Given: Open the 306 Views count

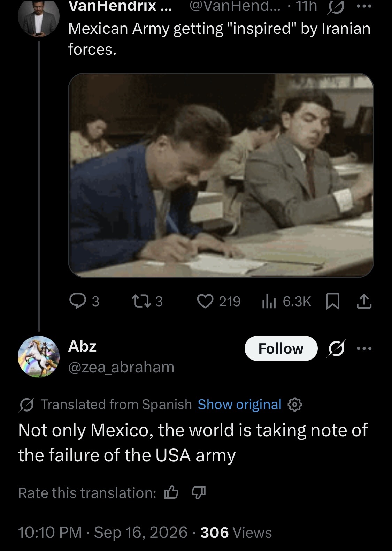Looking at the screenshot, I should (x=236, y=533).
